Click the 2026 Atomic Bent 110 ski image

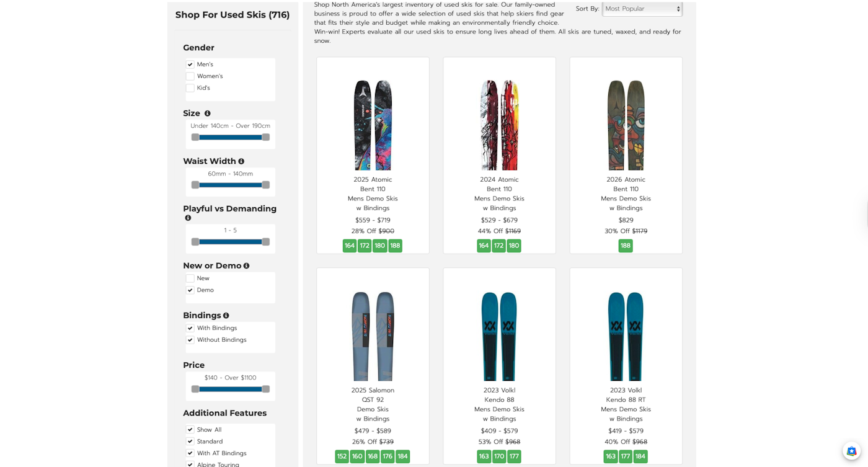(626, 125)
